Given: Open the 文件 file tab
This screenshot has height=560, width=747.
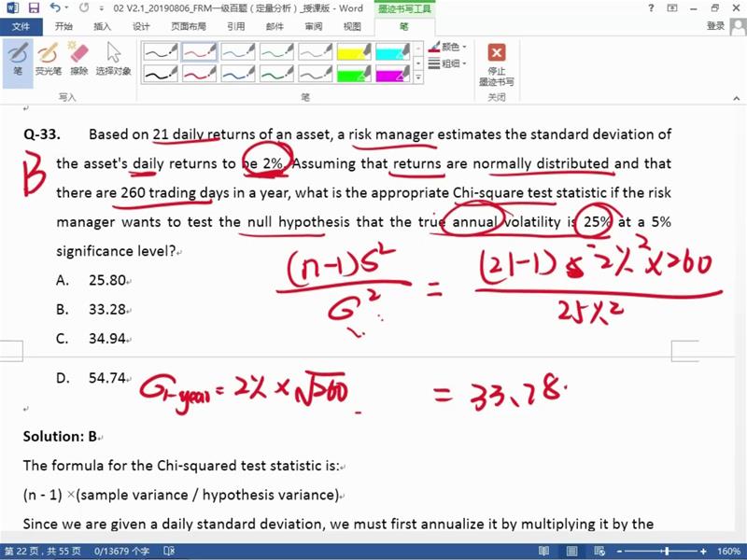Looking at the screenshot, I should coord(21,27).
